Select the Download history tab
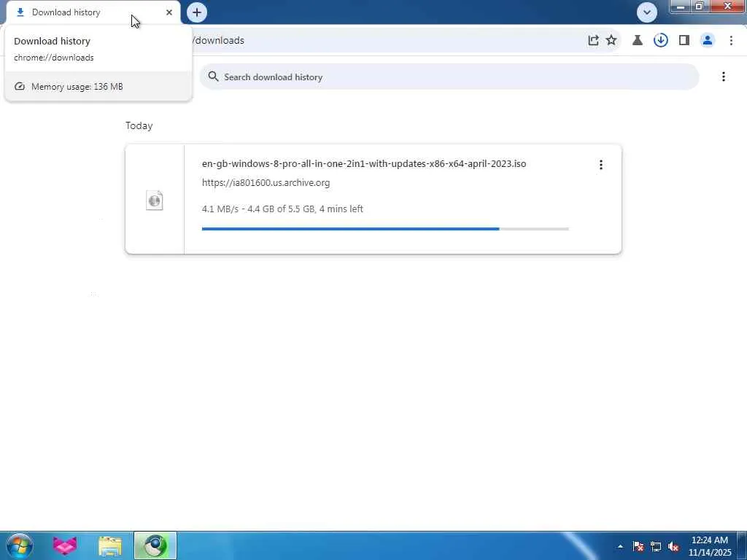The image size is (747, 560). pos(93,12)
